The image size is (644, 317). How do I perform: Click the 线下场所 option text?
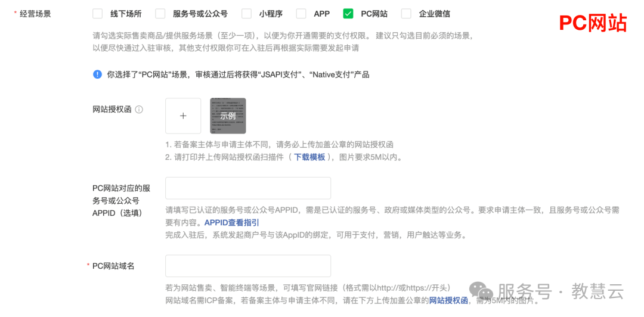(126, 14)
